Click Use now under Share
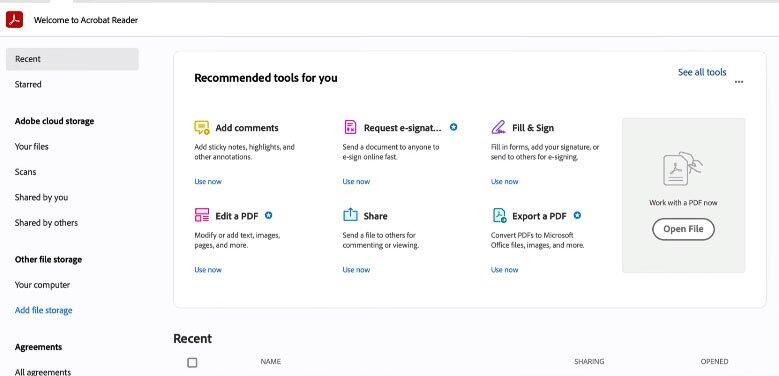 pos(356,270)
